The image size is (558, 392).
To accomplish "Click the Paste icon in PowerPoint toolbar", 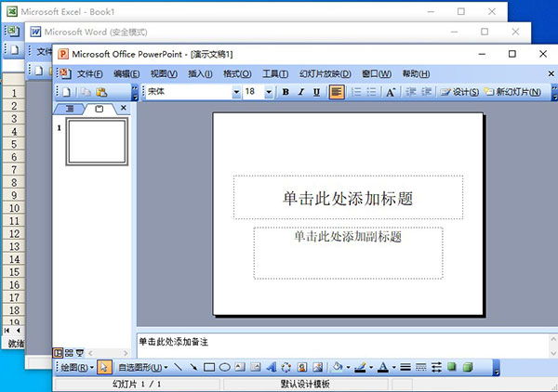I will 101,92.
